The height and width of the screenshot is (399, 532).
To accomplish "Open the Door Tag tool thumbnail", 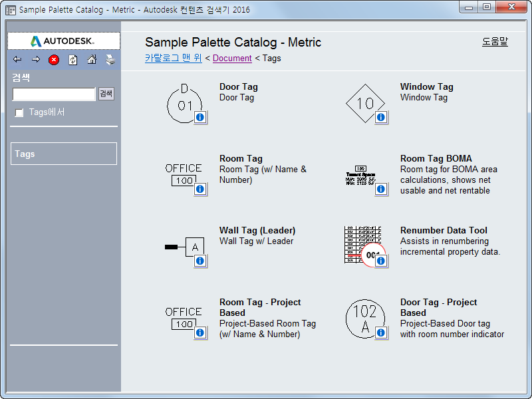I will coord(184,104).
